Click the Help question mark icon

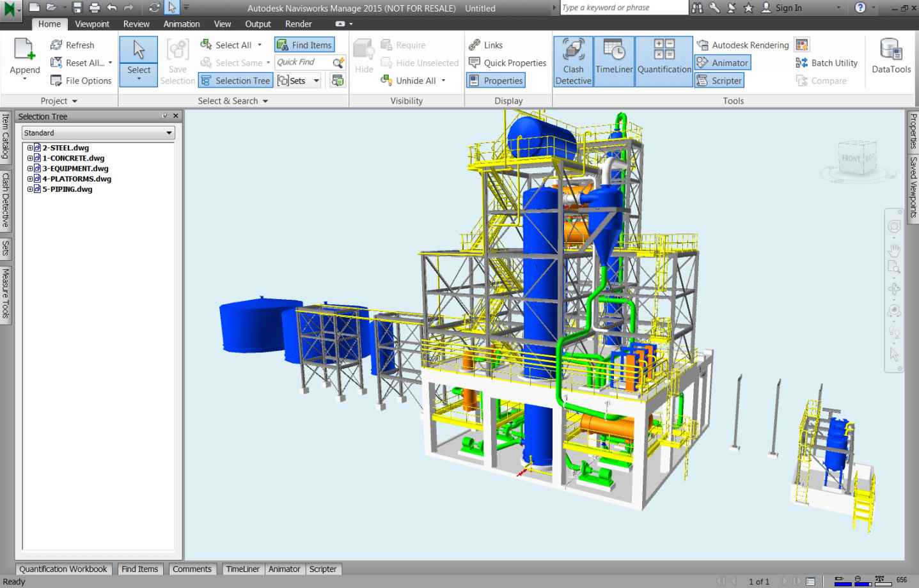coord(860,8)
